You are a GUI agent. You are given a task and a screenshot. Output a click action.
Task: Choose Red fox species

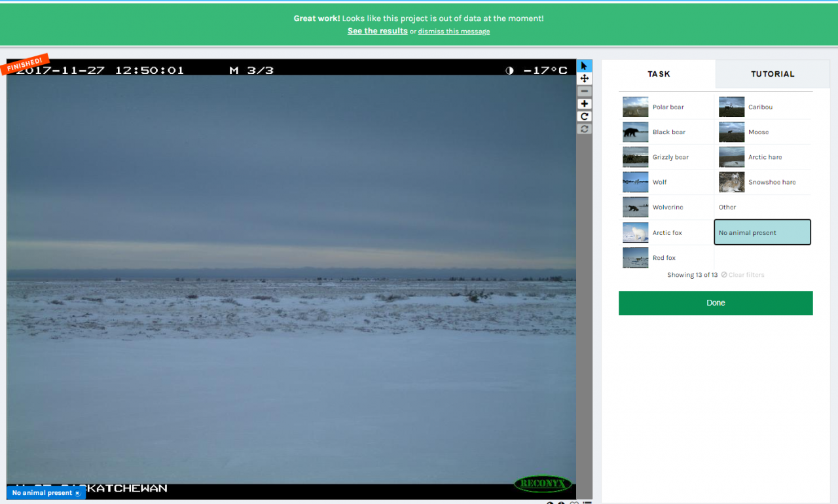coord(666,258)
